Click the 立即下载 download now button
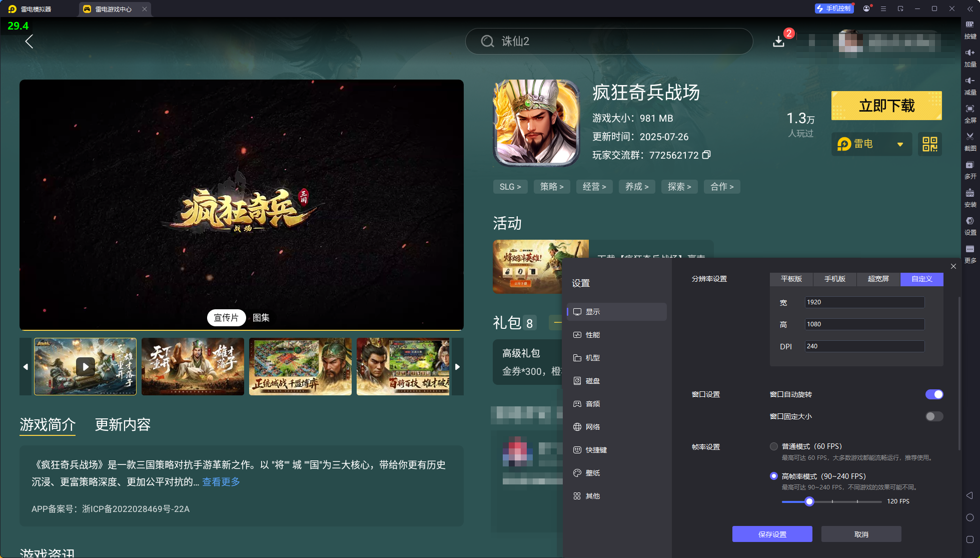This screenshot has height=558, width=980. (x=886, y=106)
